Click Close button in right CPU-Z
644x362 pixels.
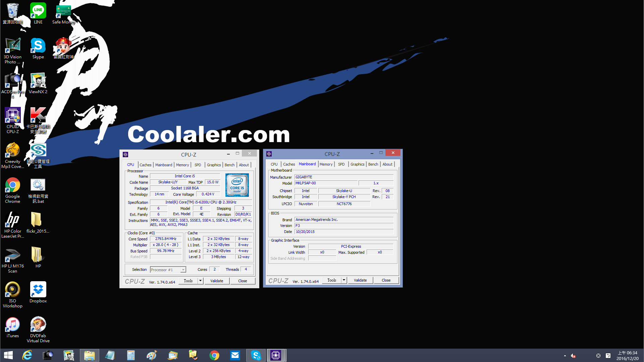[386, 280]
